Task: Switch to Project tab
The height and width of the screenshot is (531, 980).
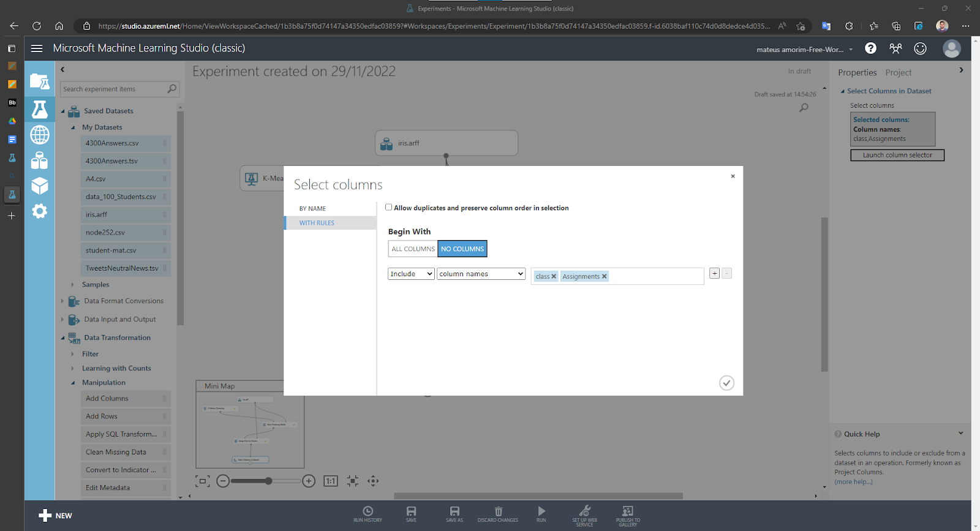Action: [x=898, y=72]
